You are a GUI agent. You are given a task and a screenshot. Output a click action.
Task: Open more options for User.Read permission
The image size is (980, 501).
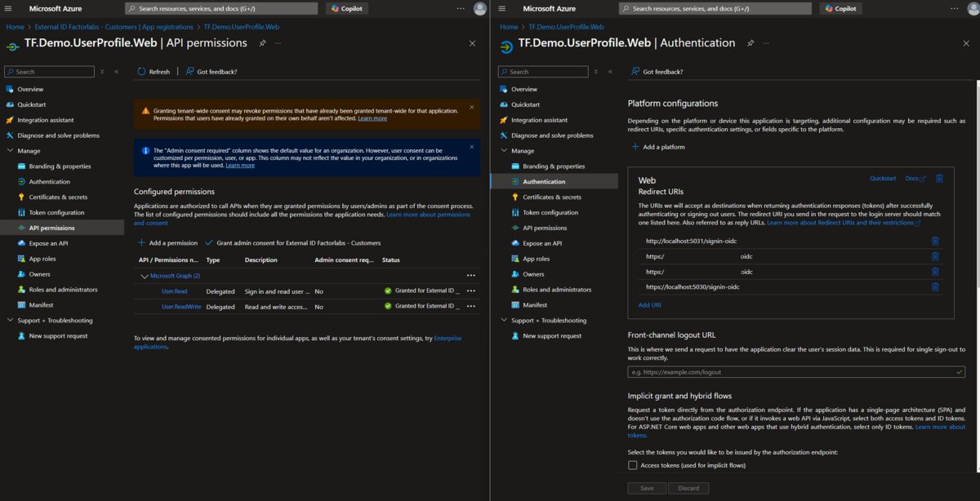pos(470,291)
